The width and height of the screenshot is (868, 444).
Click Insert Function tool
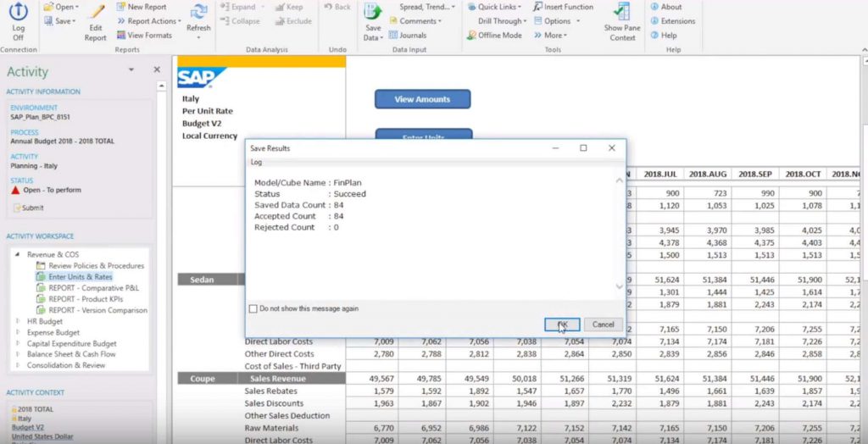pyautogui.click(x=563, y=7)
